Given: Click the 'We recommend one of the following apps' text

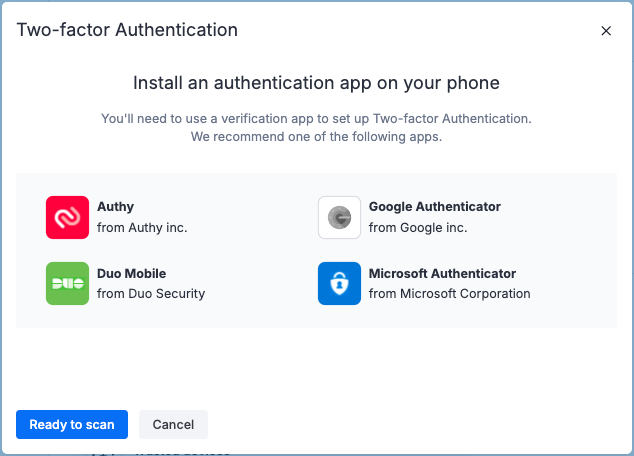Looking at the screenshot, I should [316, 137].
